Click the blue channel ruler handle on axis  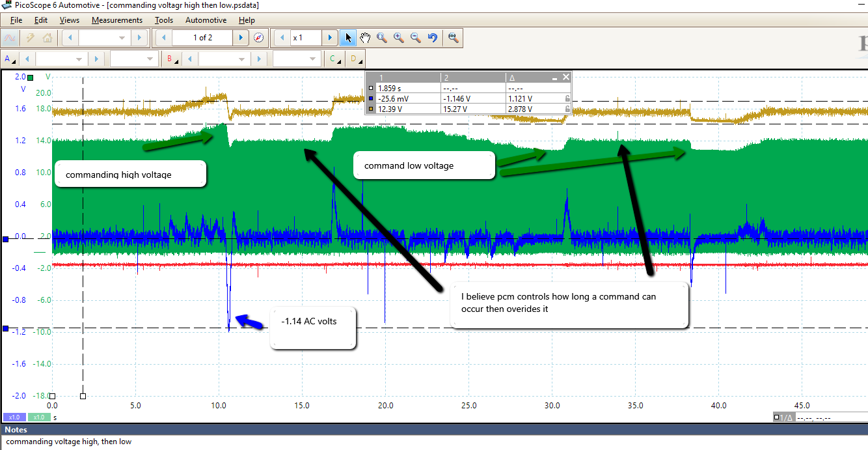coord(6,240)
